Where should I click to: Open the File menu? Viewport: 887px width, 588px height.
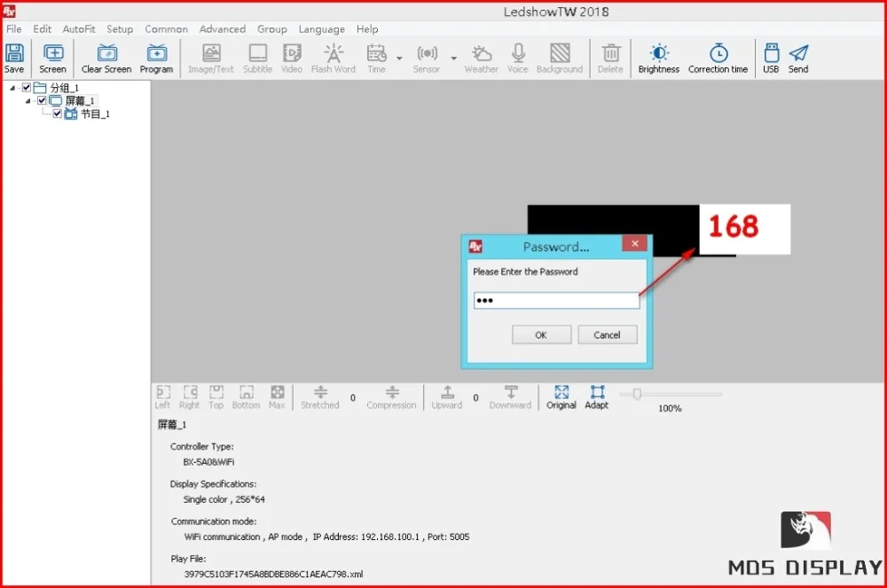[14, 29]
